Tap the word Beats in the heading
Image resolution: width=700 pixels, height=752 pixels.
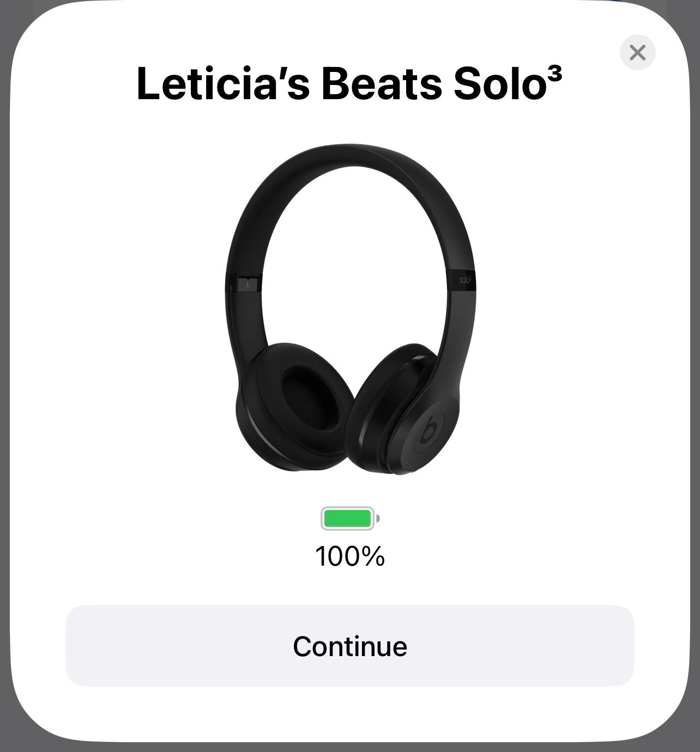[381, 84]
